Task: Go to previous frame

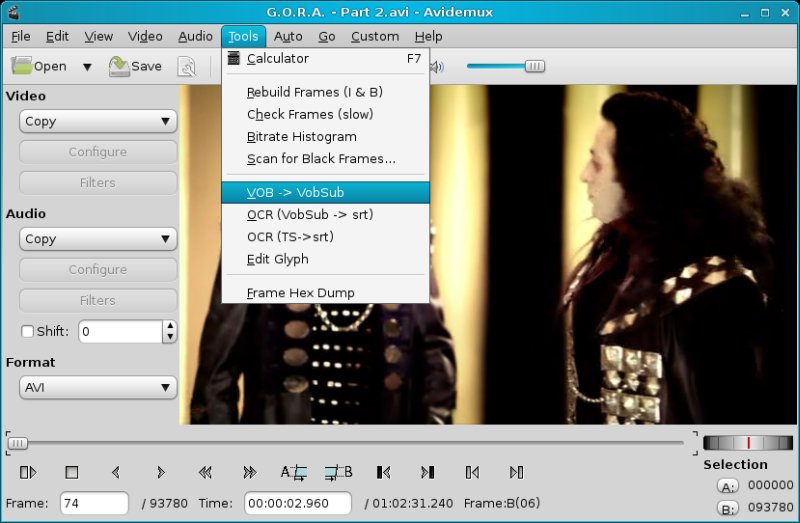Action: click(116, 472)
